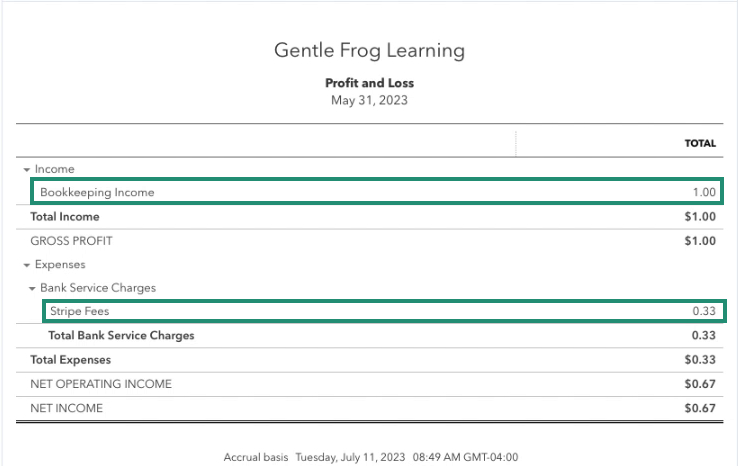Screen dimensions: 739x466
Task: Click the Bookkeeping Income 1.00 amount
Action: (x=704, y=192)
